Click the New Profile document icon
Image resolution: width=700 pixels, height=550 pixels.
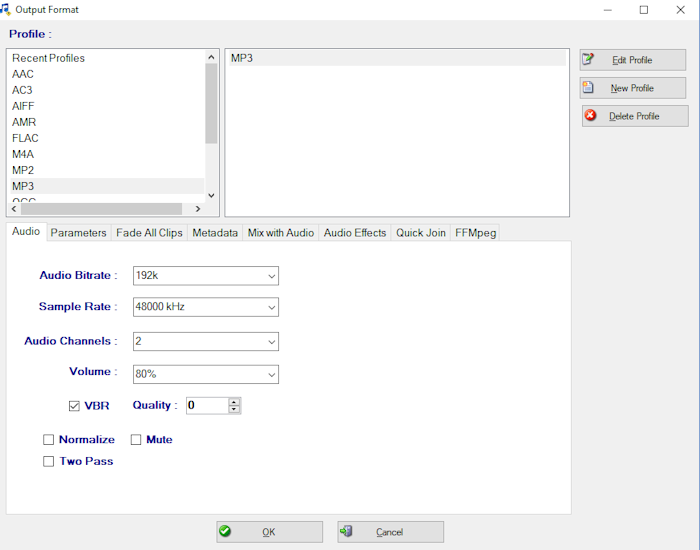click(589, 88)
